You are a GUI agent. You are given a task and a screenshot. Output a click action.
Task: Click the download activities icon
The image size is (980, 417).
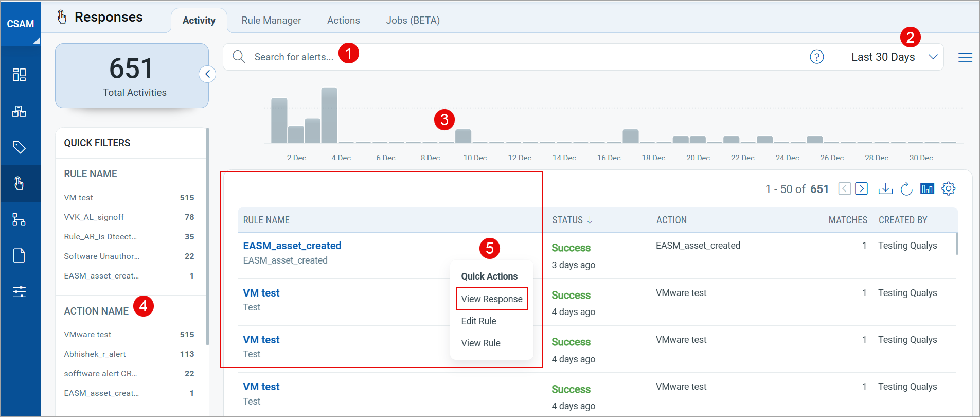point(885,189)
